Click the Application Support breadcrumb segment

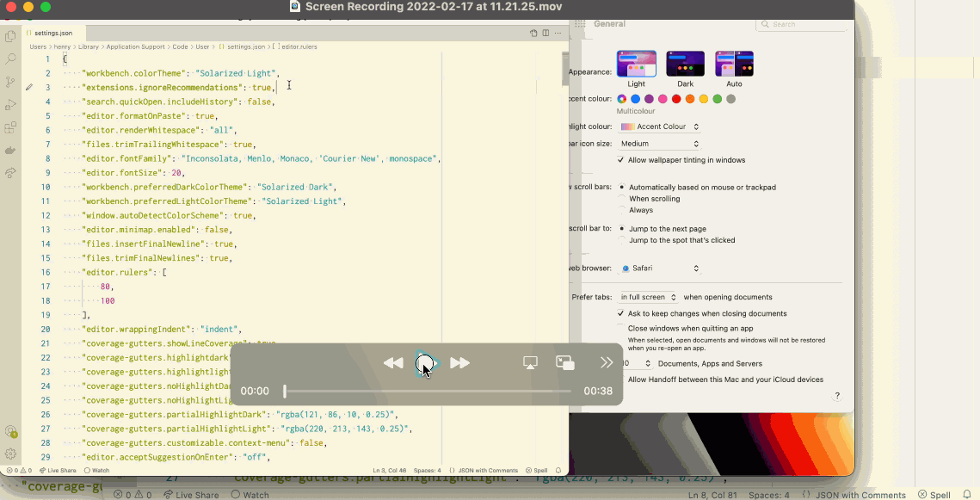pyautogui.click(x=136, y=46)
